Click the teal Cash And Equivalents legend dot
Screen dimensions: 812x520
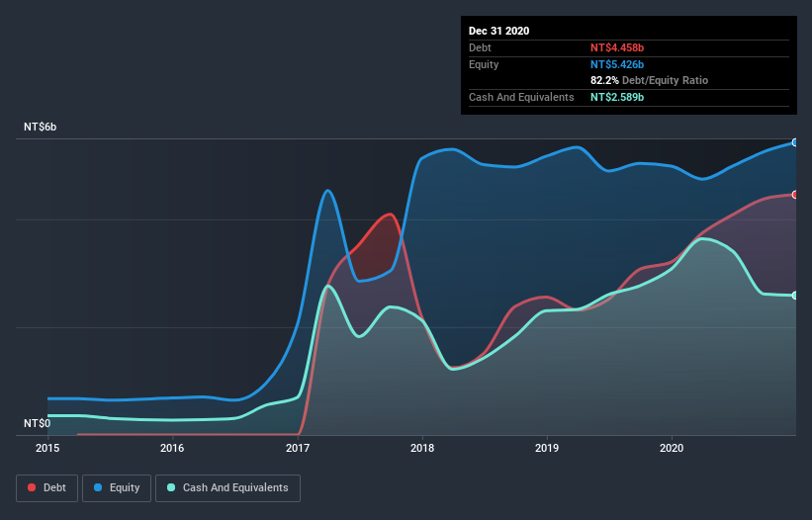click(171, 487)
